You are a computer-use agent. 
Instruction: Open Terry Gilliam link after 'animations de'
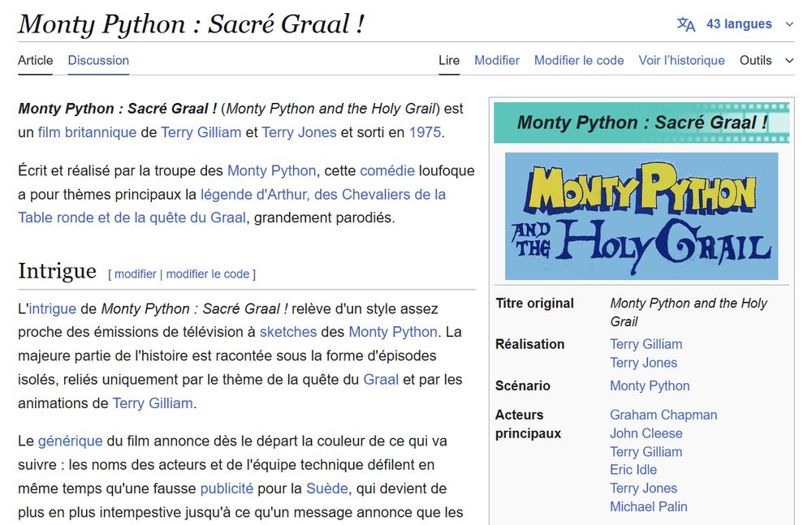[x=153, y=403]
